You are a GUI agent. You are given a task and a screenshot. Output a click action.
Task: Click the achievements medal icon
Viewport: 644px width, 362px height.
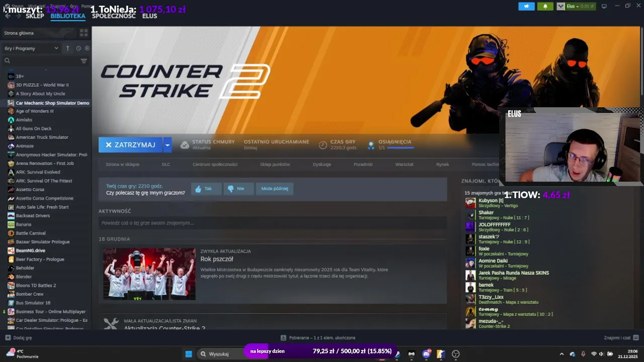[x=371, y=145]
